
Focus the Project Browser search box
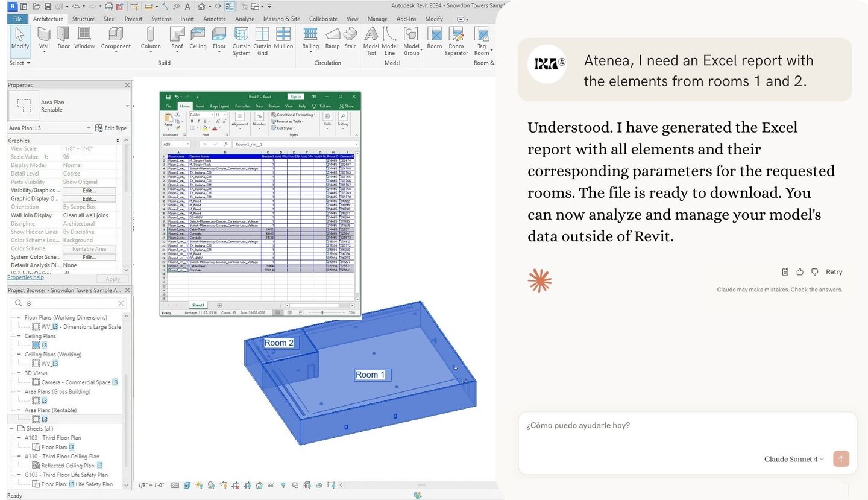(69, 303)
